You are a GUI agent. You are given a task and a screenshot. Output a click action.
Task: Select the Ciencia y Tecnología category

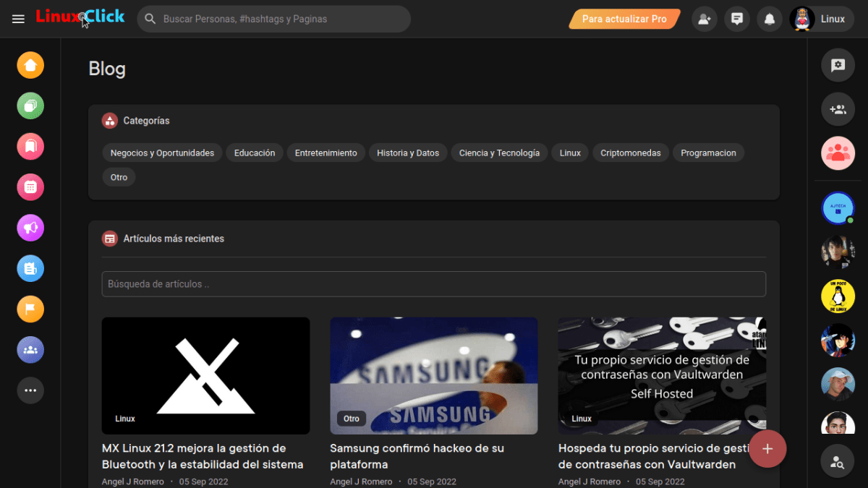tap(499, 153)
